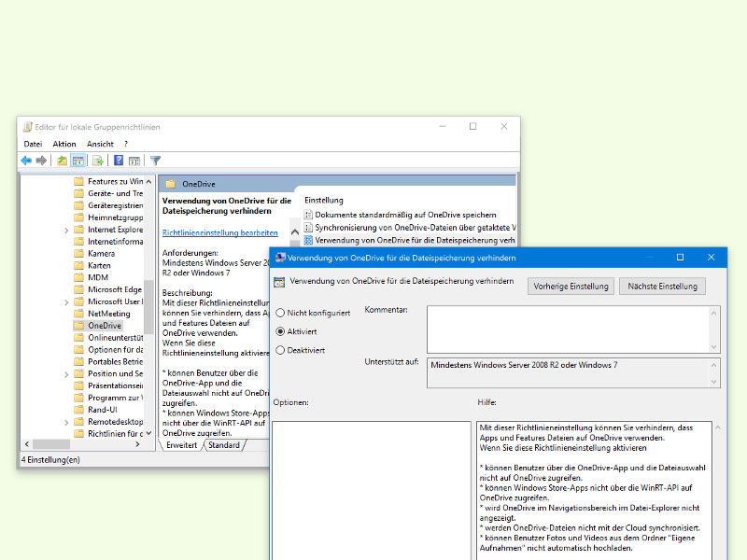The width and height of the screenshot is (747, 560).
Task: Click into the Kommentar text field
Action: click(x=568, y=329)
